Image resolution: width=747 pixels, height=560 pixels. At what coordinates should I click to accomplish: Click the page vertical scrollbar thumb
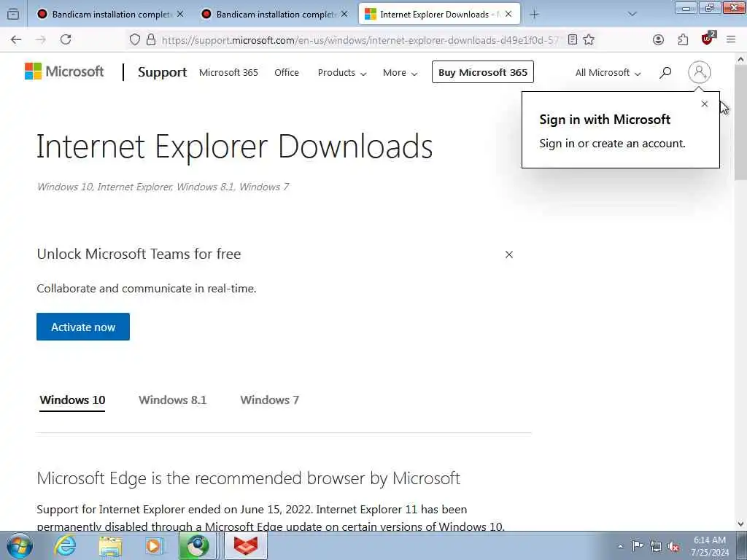740,122
